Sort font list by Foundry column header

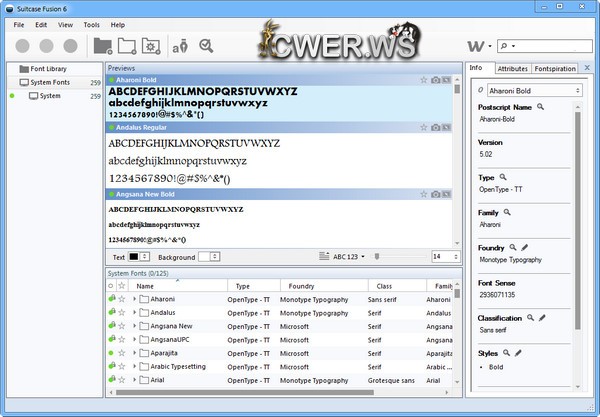(301, 285)
